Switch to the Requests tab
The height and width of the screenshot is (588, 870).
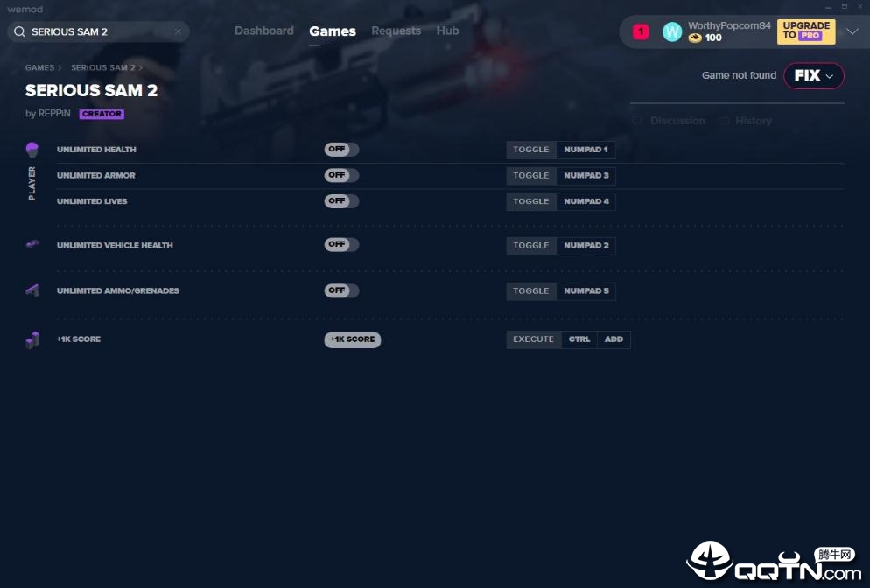coord(396,31)
